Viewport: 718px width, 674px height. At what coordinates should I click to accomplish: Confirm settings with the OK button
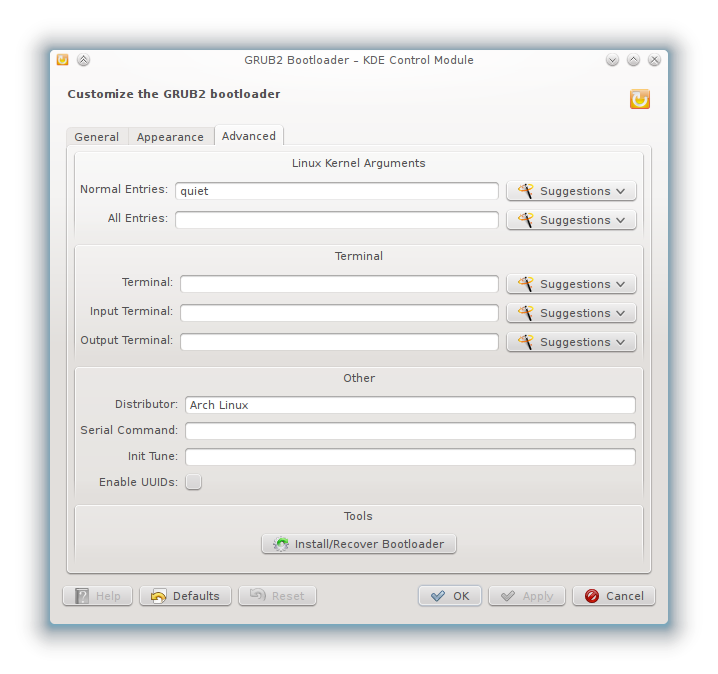pos(450,596)
